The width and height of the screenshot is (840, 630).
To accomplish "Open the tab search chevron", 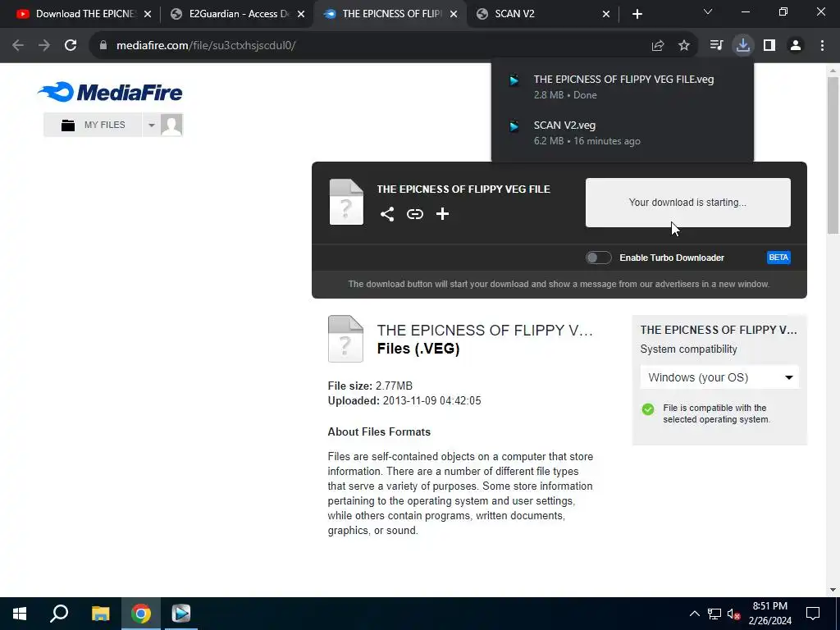I will [x=708, y=11].
